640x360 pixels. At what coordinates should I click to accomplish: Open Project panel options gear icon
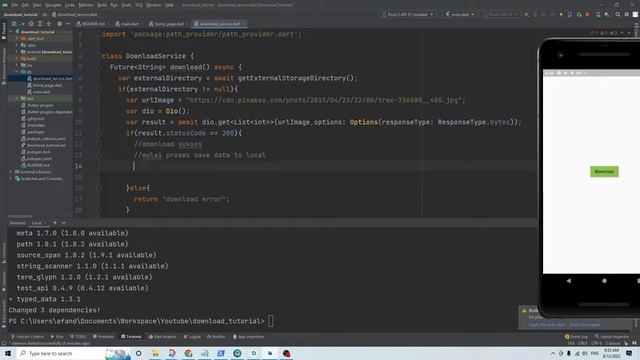pos(60,24)
